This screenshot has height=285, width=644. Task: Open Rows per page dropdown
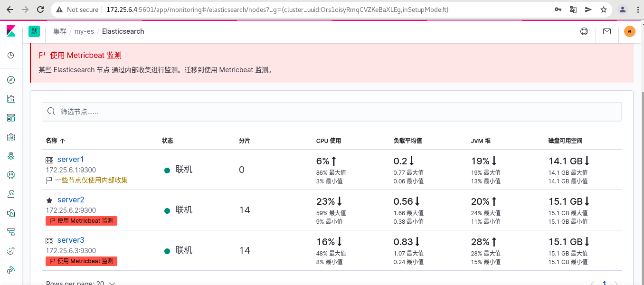pos(81,283)
